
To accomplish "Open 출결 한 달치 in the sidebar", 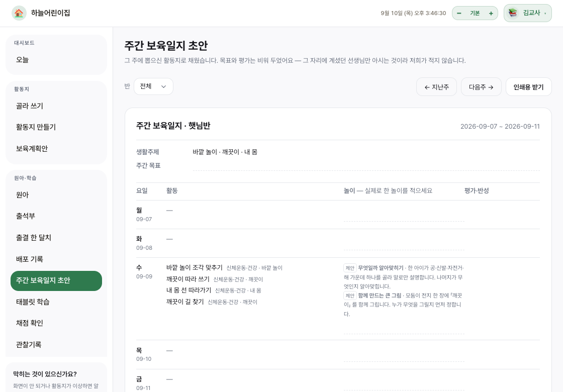I will (x=56, y=238).
